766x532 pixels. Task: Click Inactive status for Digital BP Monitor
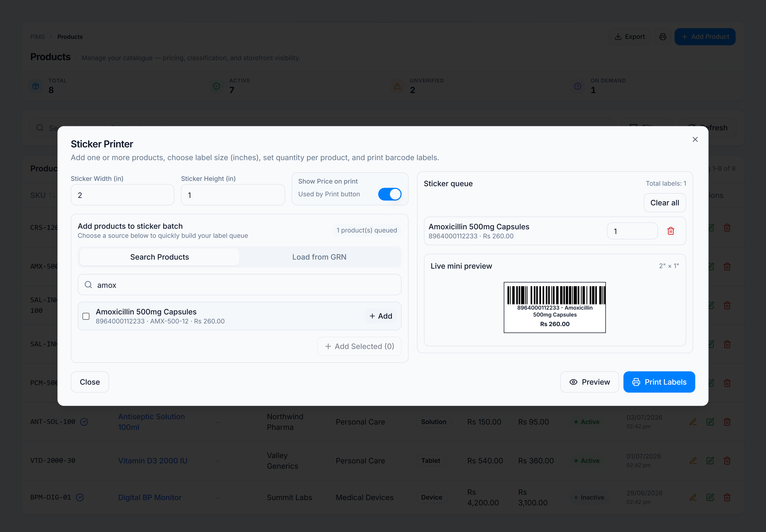click(x=589, y=497)
